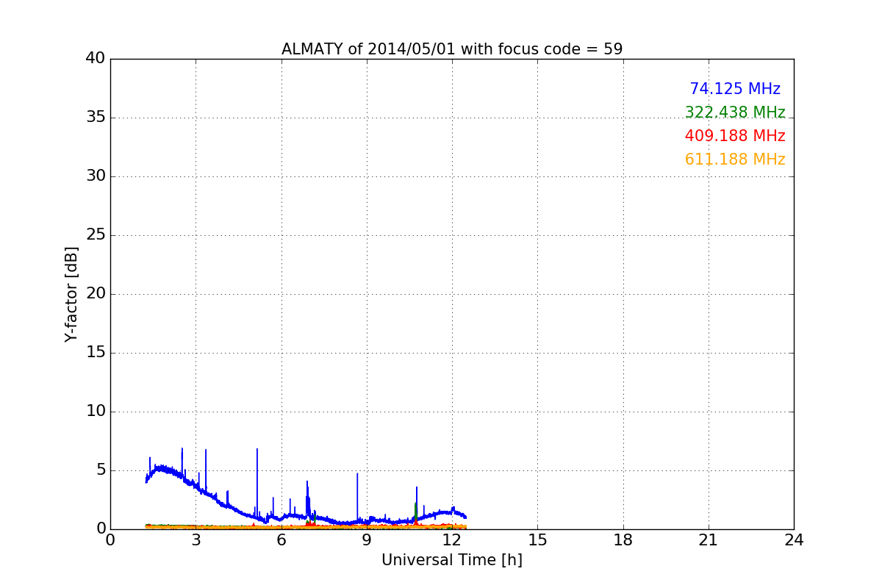882x588 pixels.
Task: Click x-axis tick label 12
Action: tap(452, 540)
